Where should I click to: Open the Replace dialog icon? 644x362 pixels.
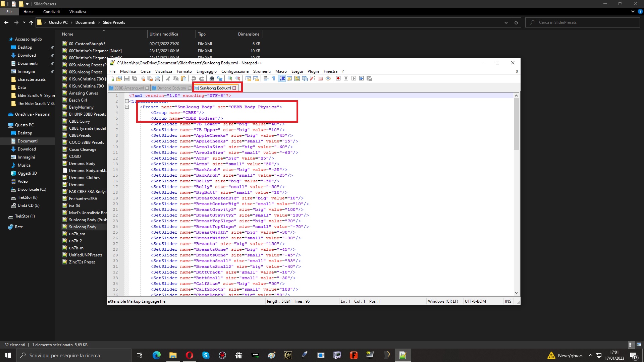[220, 78]
